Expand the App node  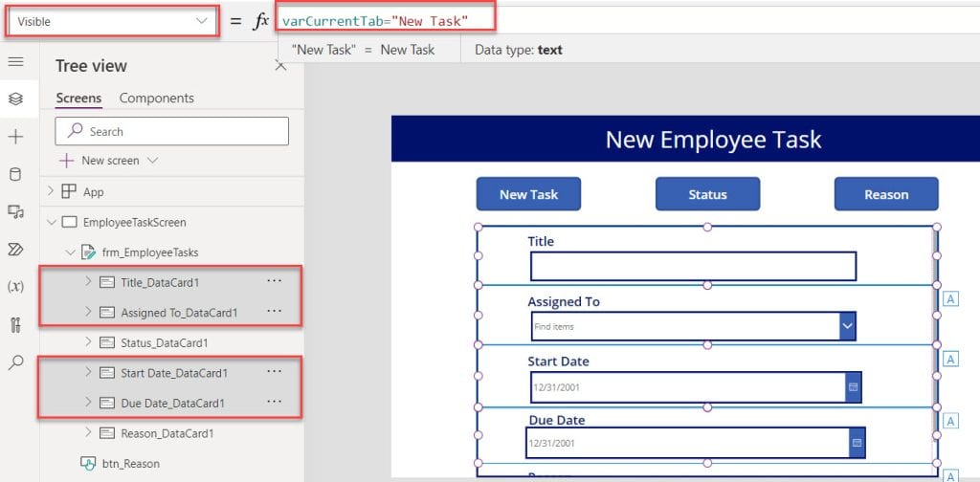[51, 191]
